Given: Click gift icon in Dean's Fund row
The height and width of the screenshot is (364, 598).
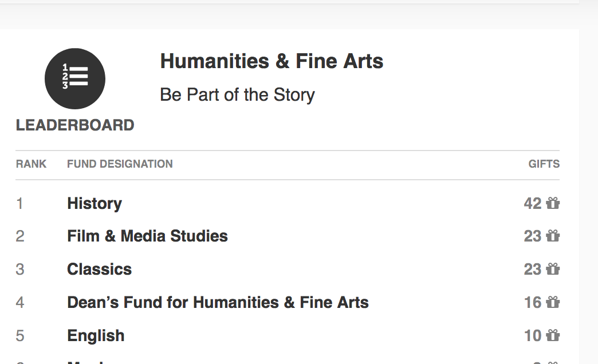Looking at the screenshot, I should click(553, 302).
